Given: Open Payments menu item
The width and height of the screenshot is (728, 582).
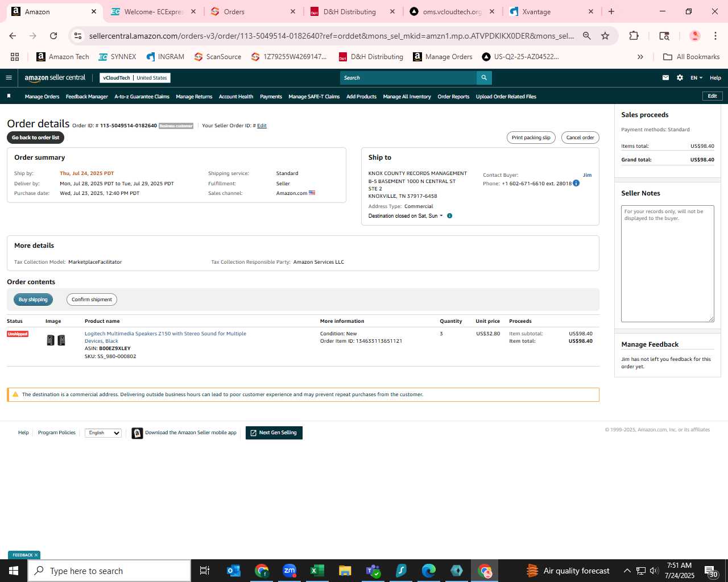Looking at the screenshot, I should (271, 97).
